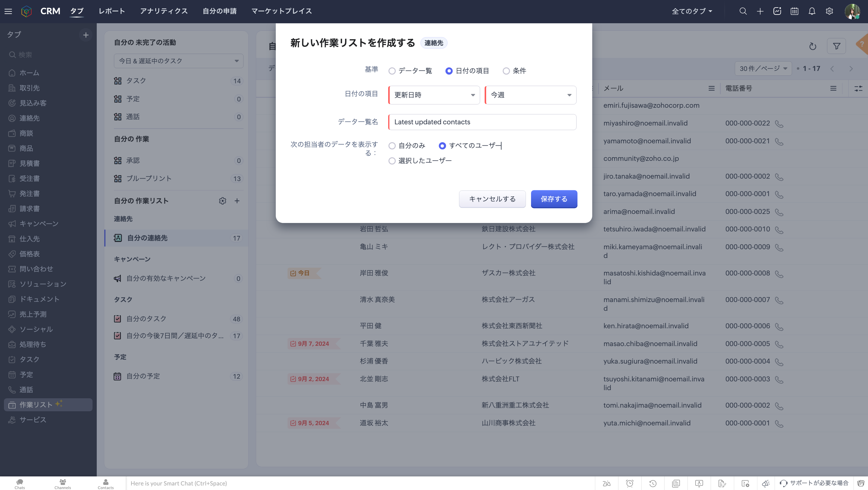
Task: Open the 更新日時 date field dropdown
Action: pyautogui.click(x=434, y=95)
